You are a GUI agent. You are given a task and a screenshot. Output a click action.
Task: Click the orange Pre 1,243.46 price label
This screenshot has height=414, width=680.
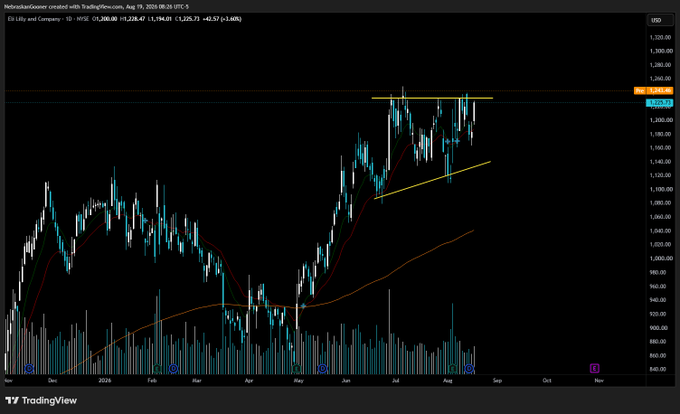point(653,91)
